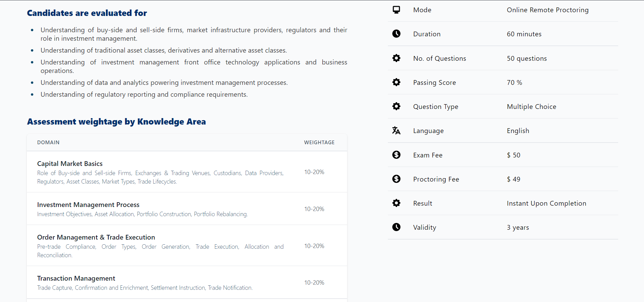This screenshot has width=644, height=302.
Task: Click the translate icon next to Language
Action: pos(396,130)
